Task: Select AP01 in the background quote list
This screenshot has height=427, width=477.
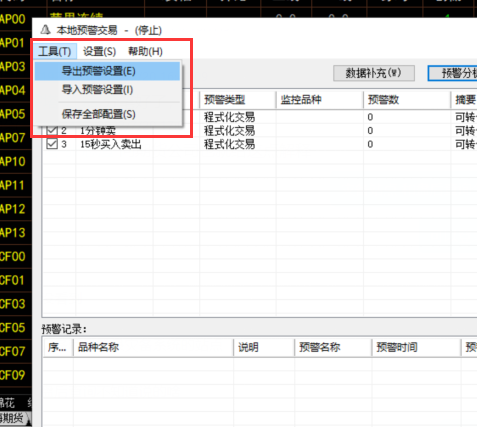Action: coord(13,43)
